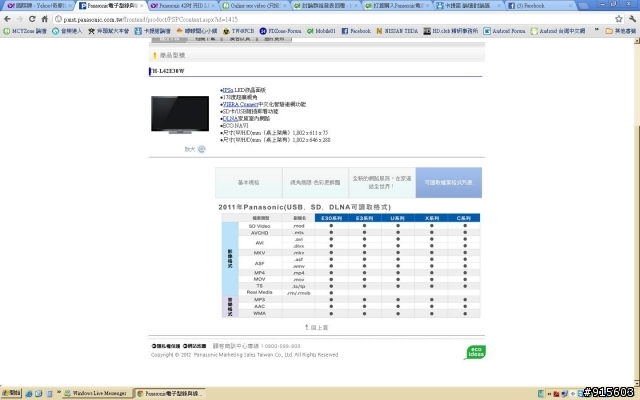The image size is (640, 400).
Task: Go back with the browser back arrow
Action: 7,19
